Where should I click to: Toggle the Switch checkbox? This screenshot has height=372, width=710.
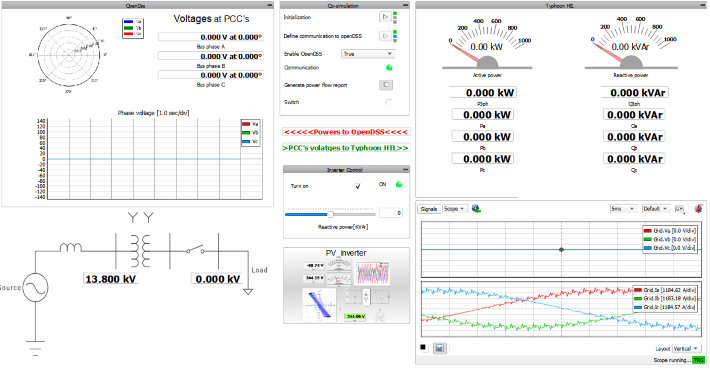click(x=389, y=102)
